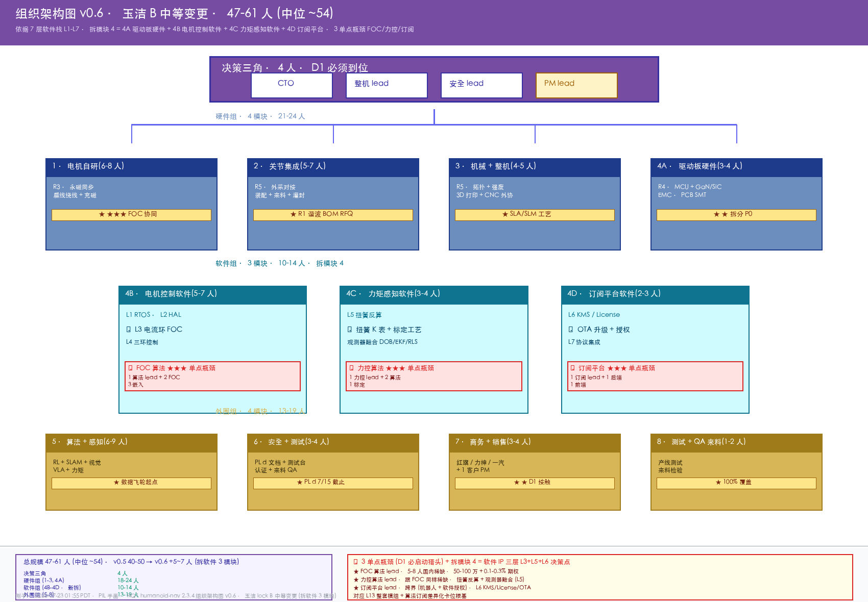
Task: Select the 安全 lead box
Action: pyautogui.click(x=481, y=85)
